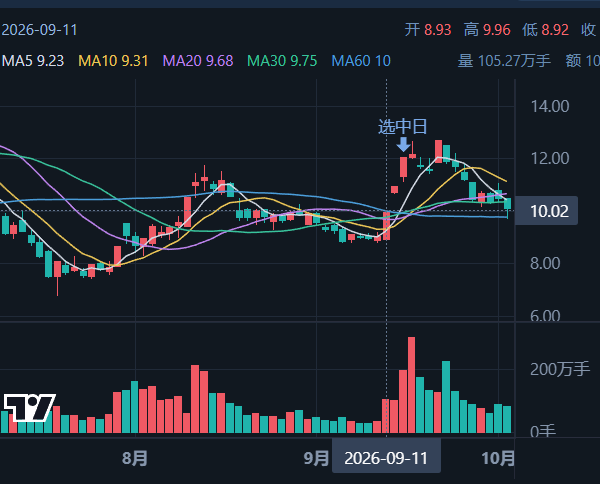Select the MA5 9.23 indicator label
This screenshot has height=484, width=600.
(x=33, y=61)
